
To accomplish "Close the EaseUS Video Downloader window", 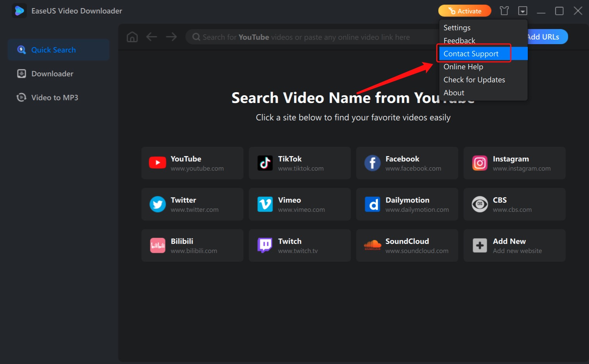I will [578, 11].
